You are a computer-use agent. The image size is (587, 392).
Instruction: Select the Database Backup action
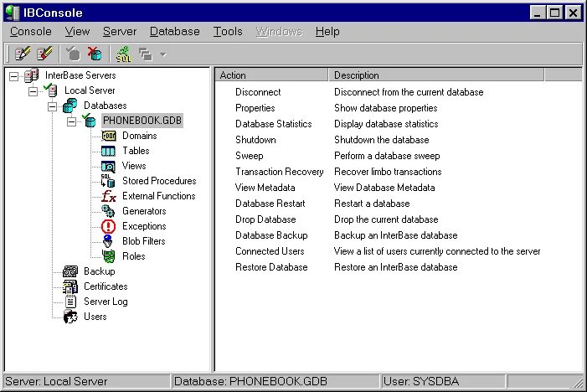(271, 235)
